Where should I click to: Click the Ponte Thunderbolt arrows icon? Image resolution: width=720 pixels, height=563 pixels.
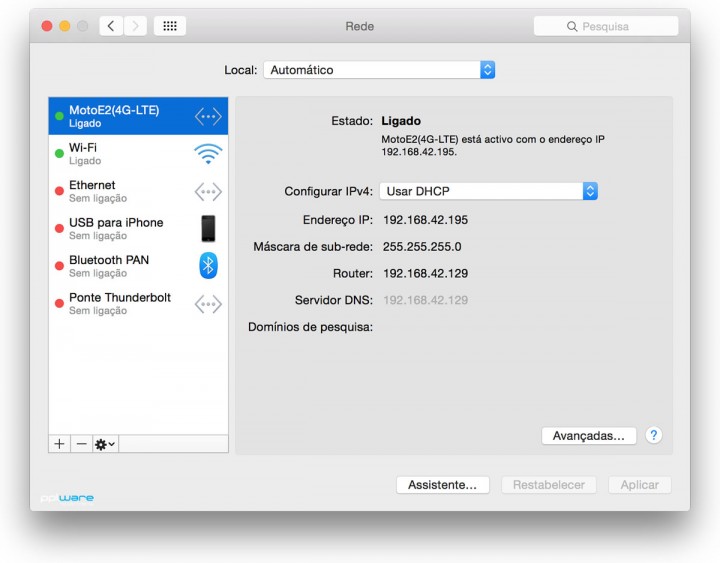(208, 304)
